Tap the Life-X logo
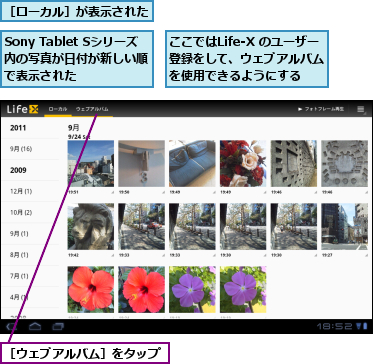Image resolution: width=373 pixels, height=364 pixels. pos(23,109)
